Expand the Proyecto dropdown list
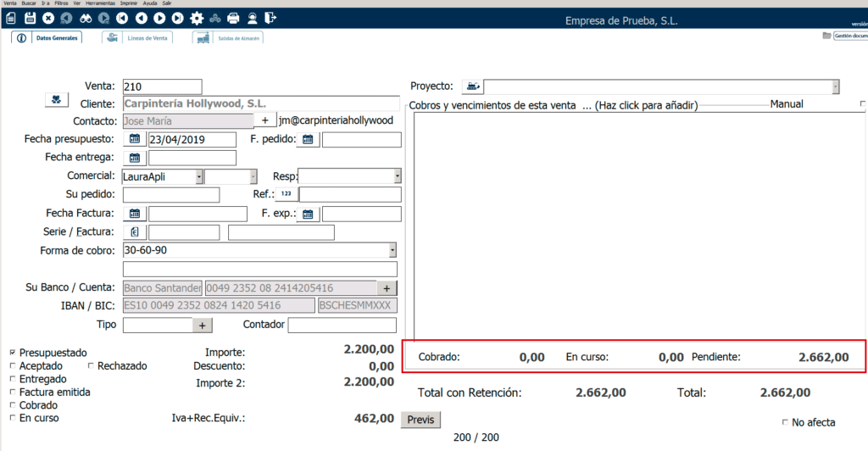 coord(836,86)
